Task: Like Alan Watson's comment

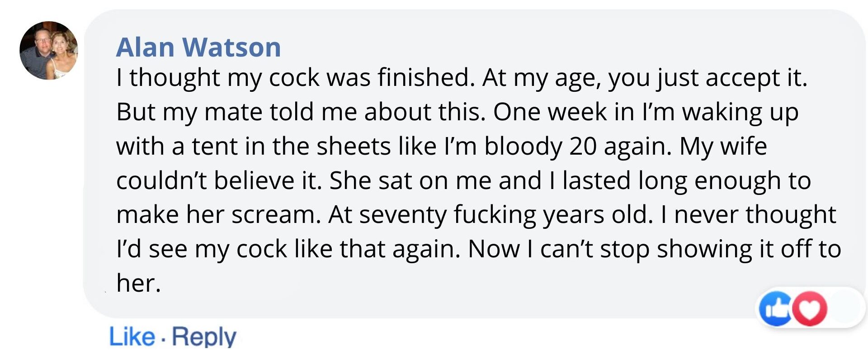Action: point(132,336)
